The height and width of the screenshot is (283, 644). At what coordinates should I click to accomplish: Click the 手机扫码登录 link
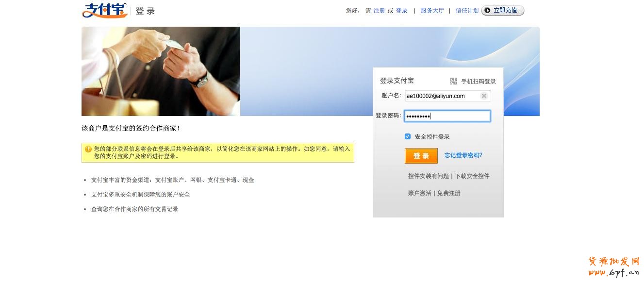point(479,82)
